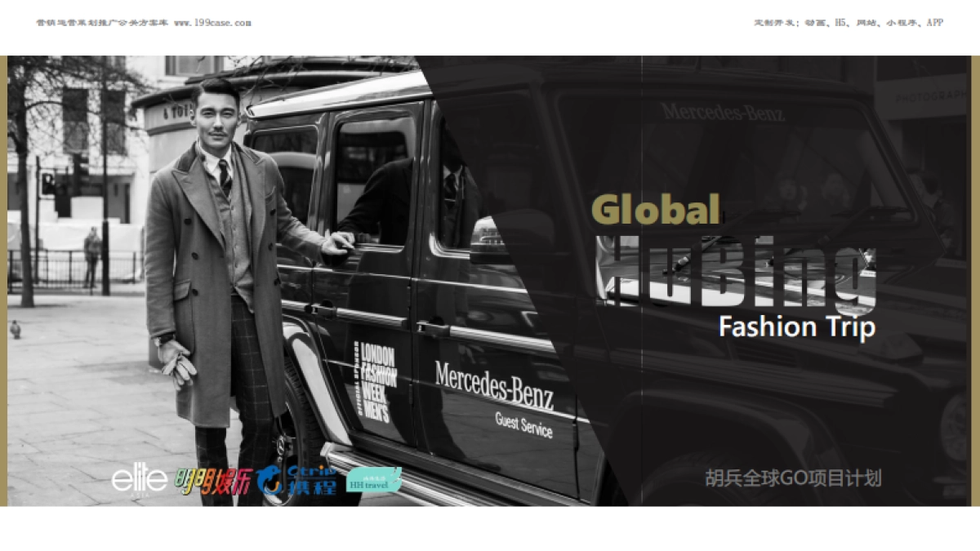The image size is (980, 551).
Task: Click the 胡兵全球GO项目计划 caption
Action: [793, 478]
